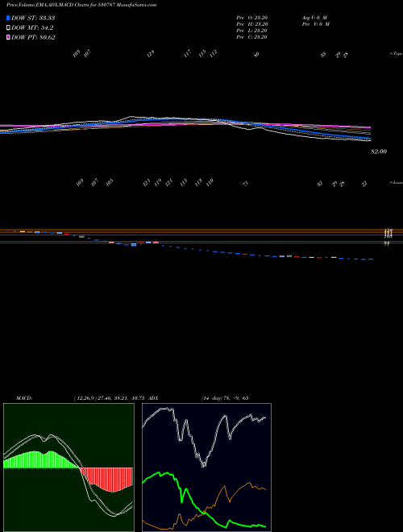The width and height of the screenshot is (403, 532).
Task: Click the '<Tops' marker at right edge
Action: tap(396, 54)
